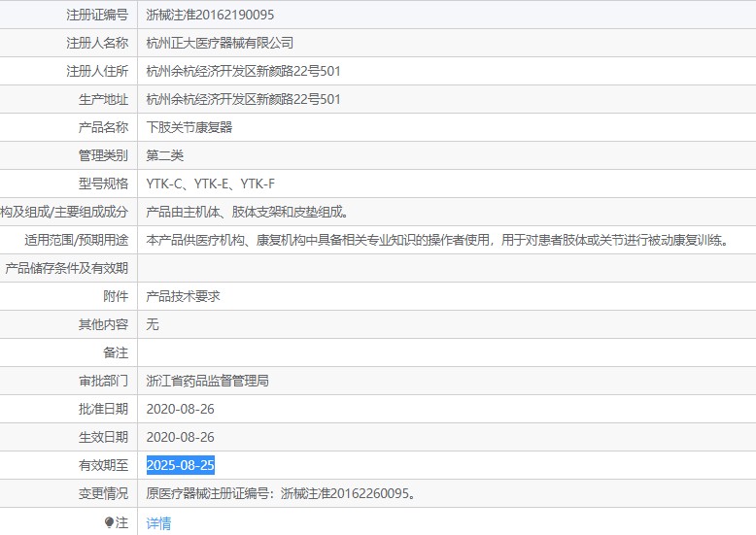The image size is (756, 535).
Task: Click 生效日期 value 2020-08-26
Action: coord(181,437)
